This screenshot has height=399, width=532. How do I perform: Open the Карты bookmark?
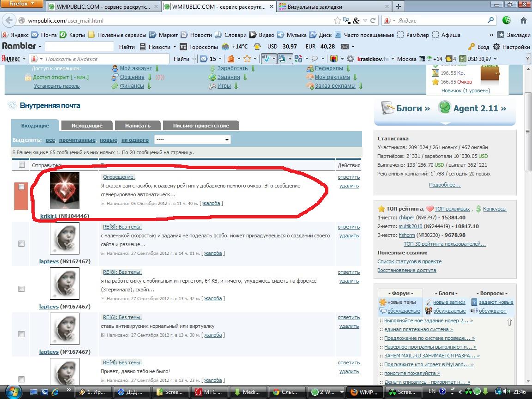72,35
